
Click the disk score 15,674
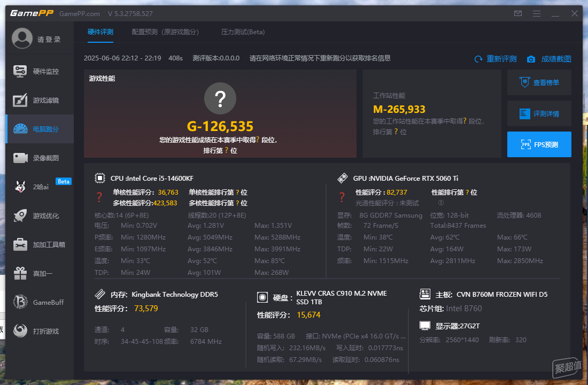tap(308, 315)
